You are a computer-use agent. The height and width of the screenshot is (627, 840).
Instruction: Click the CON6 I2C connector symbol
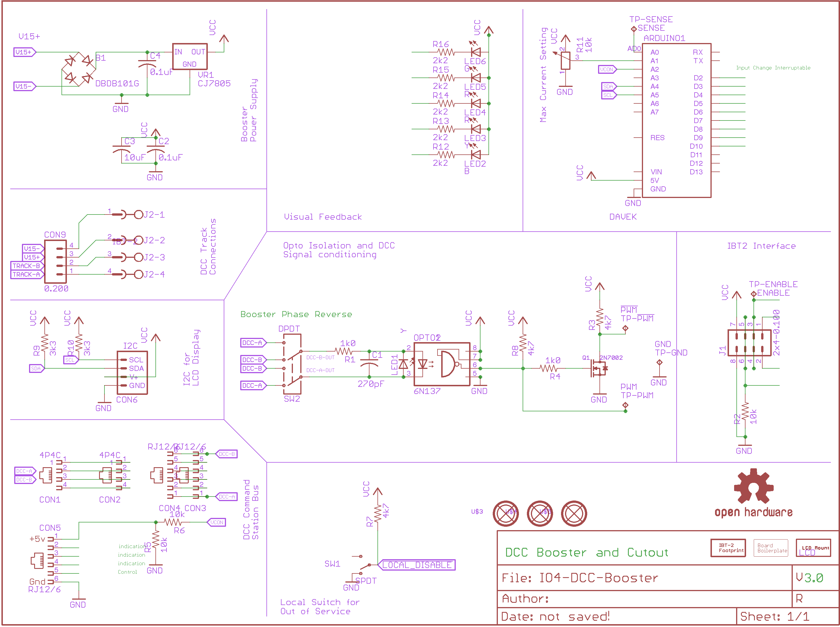pyautogui.click(x=132, y=372)
